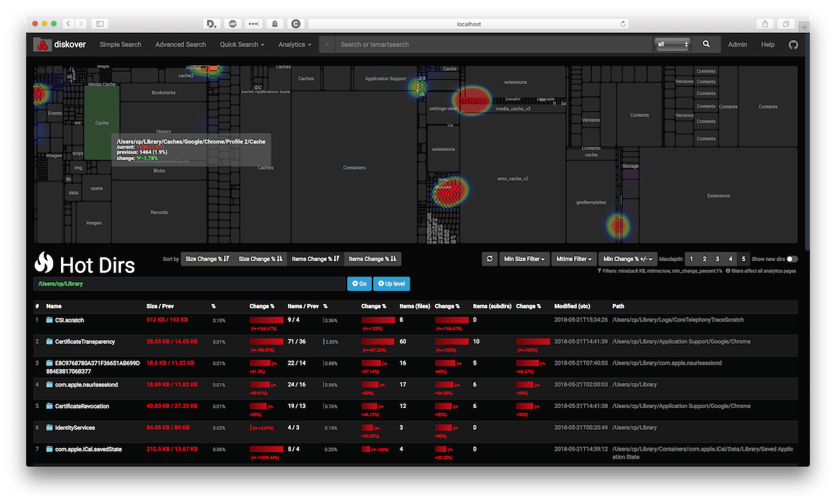Open the Analytics dropdown menu
836x504 pixels.
tap(295, 45)
